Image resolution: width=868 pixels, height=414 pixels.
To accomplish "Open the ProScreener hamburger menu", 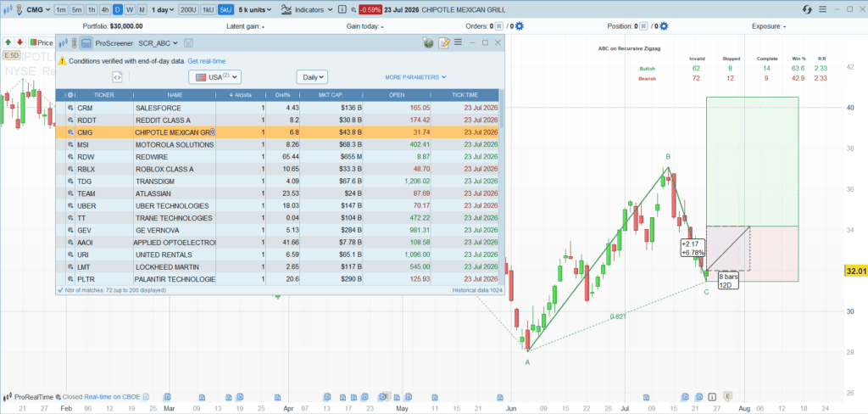I will [458, 42].
